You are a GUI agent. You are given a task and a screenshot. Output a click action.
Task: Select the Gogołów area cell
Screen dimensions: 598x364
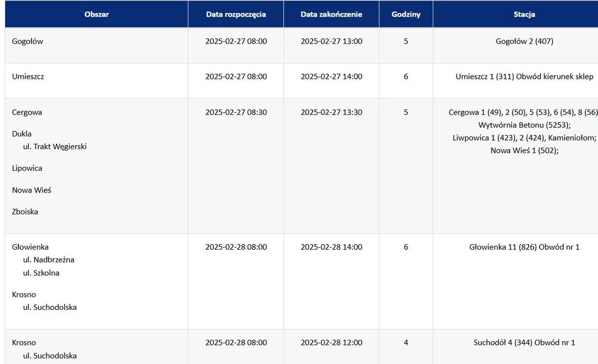click(27, 41)
